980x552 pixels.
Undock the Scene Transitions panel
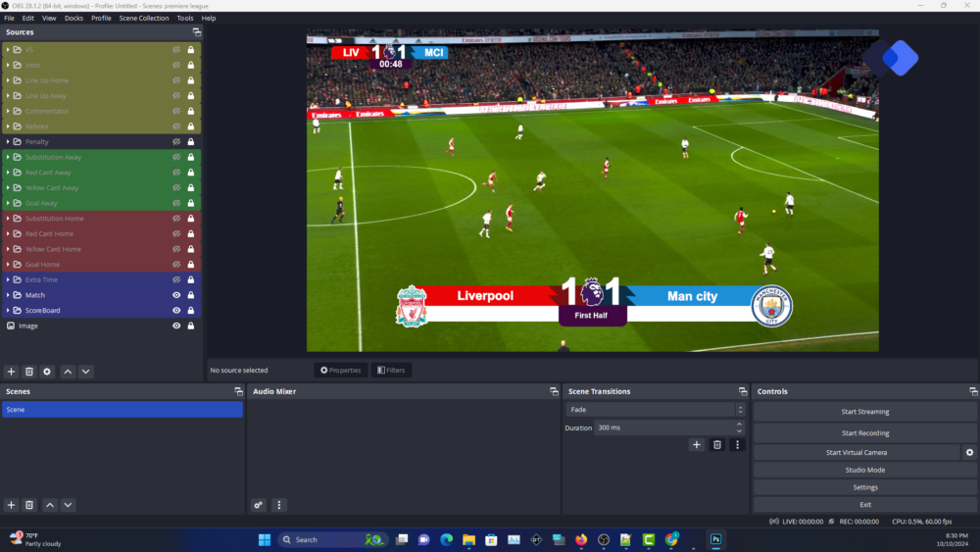click(x=743, y=391)
